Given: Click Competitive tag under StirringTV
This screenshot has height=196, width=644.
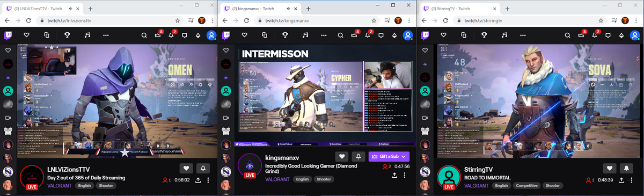Looking at the screenshot, I should point(527,186).
